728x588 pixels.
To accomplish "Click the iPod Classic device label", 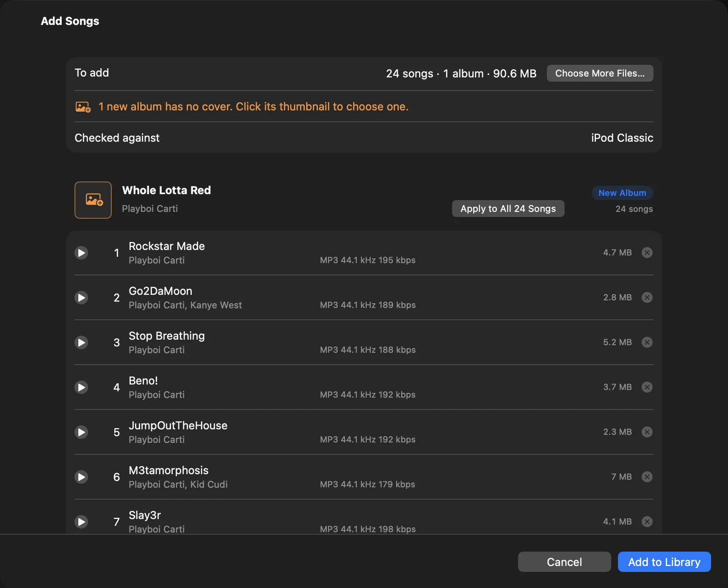I will coord(622,138).
